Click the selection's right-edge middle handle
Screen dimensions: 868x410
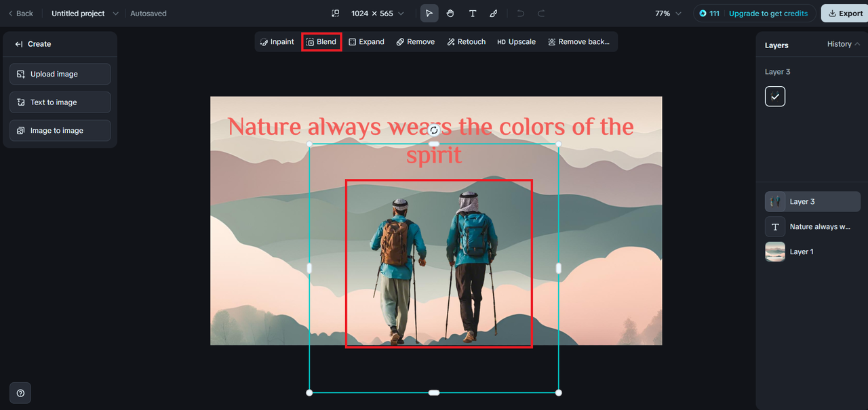[558, 268]
